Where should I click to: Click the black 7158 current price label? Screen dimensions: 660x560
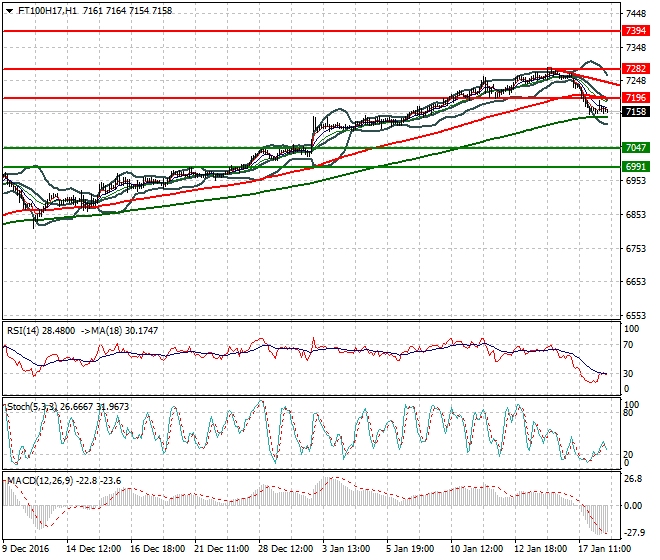[x=636, y=112]
